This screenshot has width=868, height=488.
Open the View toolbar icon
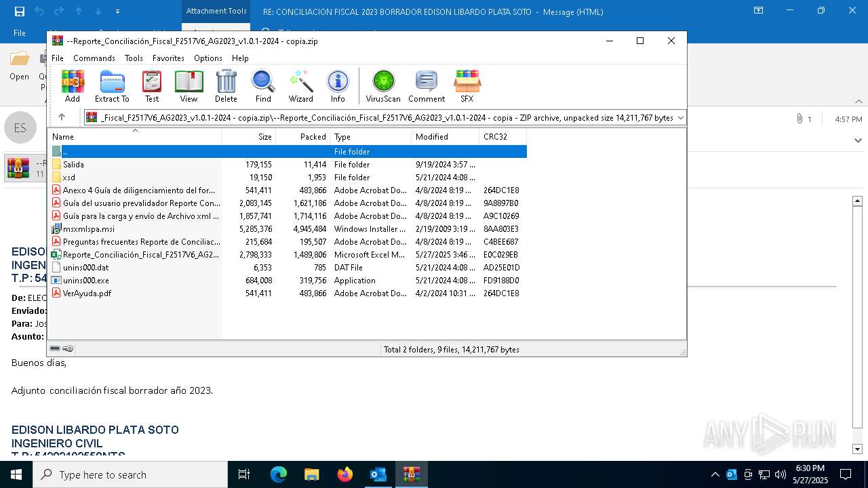click(x=189, y=86)
